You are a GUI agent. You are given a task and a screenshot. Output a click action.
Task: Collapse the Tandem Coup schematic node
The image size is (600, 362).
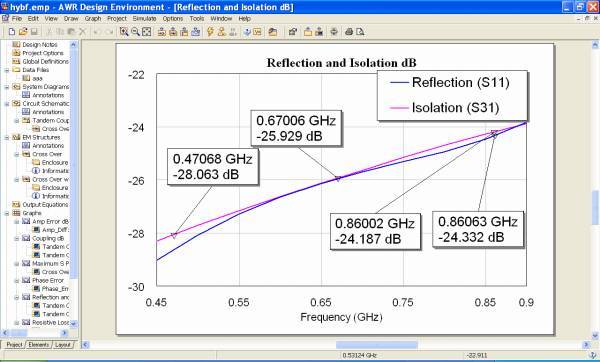pos(17,121)
